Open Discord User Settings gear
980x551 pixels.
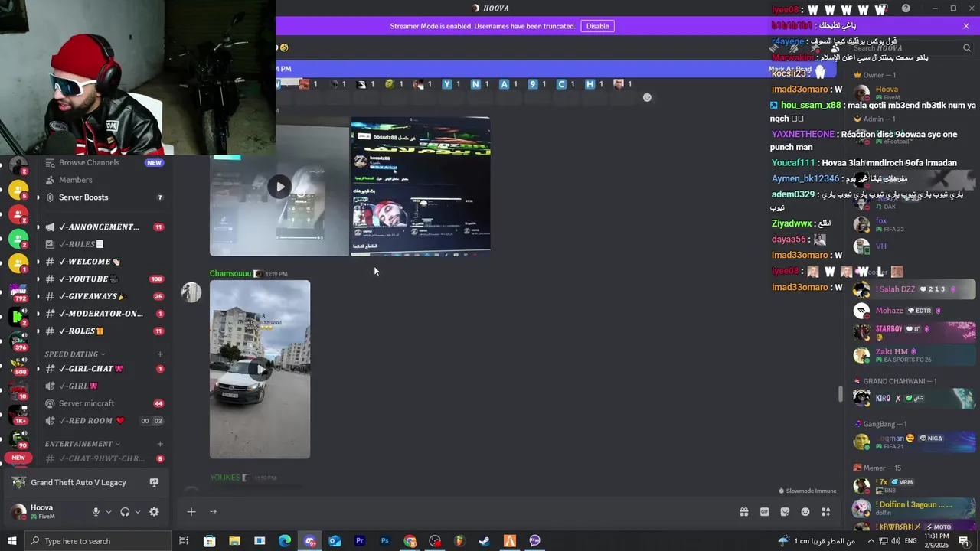click(x=154, y=512)
